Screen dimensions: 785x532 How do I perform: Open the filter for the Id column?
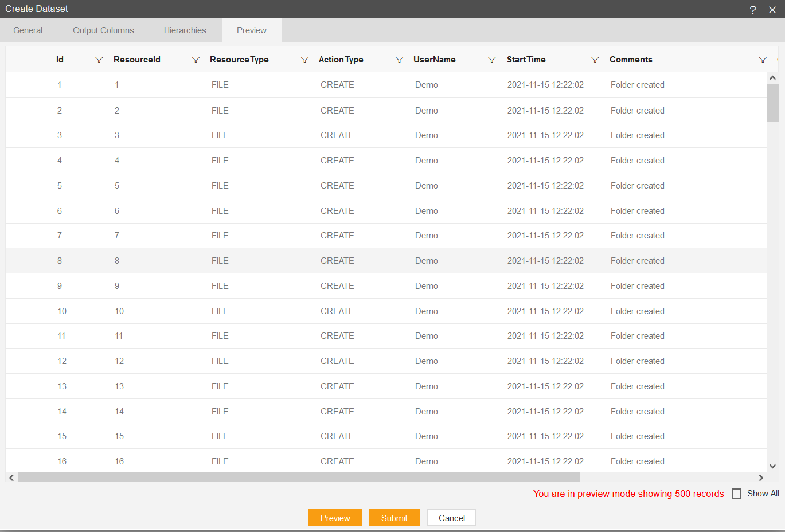coord(99,60)
